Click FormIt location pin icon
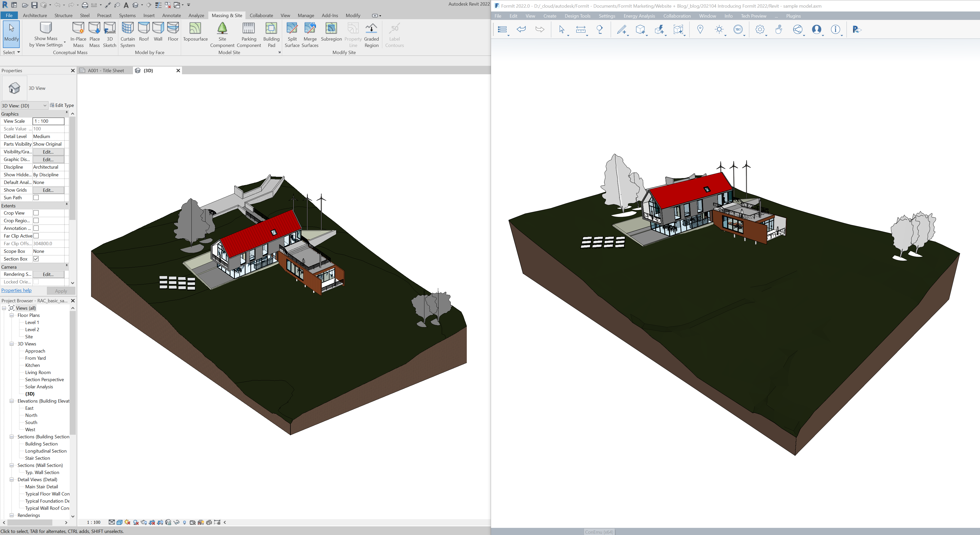 [700, 29]
